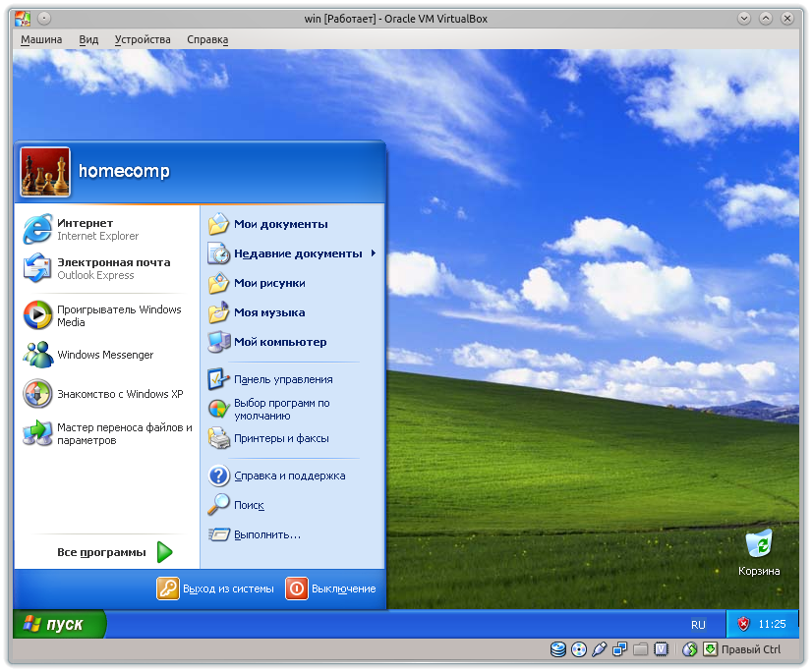Launch Outlook Express e-mail

point(97,268)
